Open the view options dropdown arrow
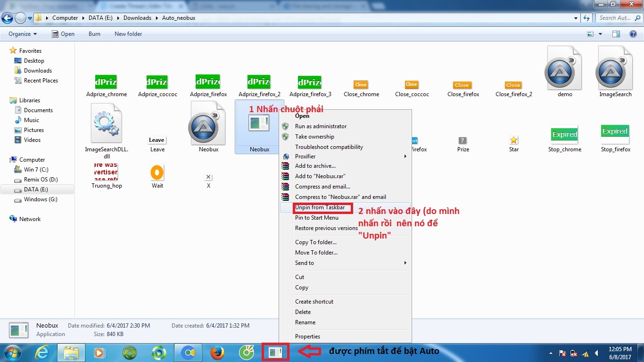The image size is (644, 362). click(600, 34)
